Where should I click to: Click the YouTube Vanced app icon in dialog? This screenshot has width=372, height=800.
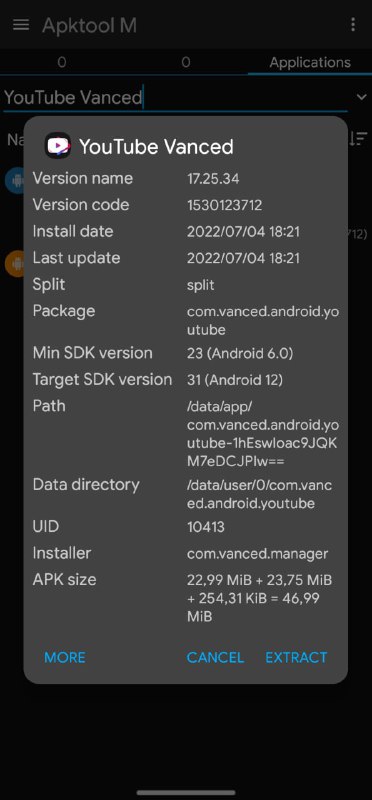tap(58, 146)
